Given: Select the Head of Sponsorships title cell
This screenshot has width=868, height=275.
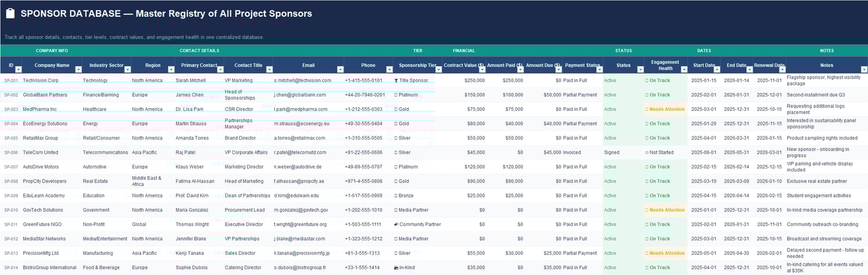Looking at the screenshot, I should pos(248,95).
